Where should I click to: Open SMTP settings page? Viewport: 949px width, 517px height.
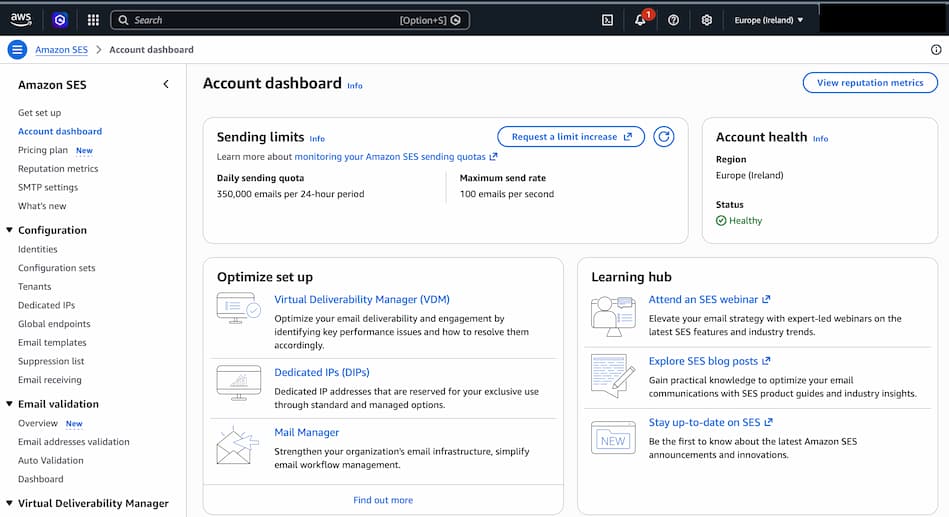coord(48,188)
